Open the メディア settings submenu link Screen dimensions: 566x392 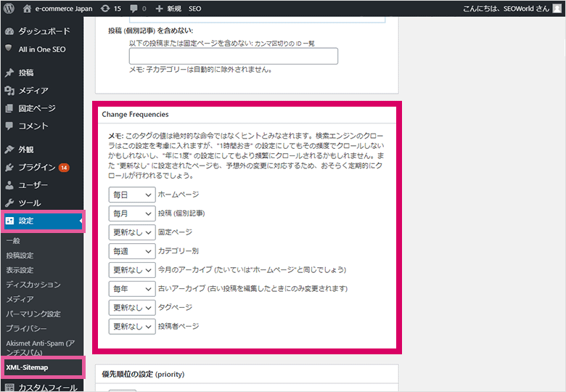20,299
